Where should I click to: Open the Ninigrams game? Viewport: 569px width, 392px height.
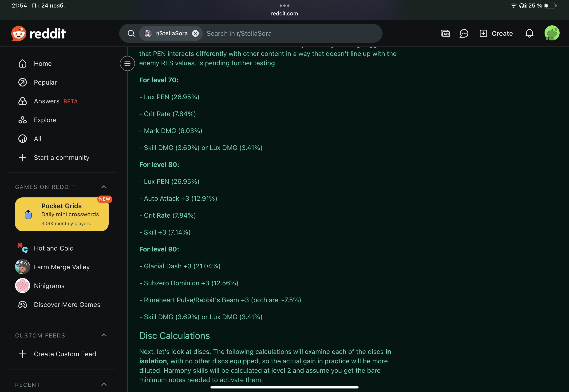pyautogui.click(x=49, y=286)
